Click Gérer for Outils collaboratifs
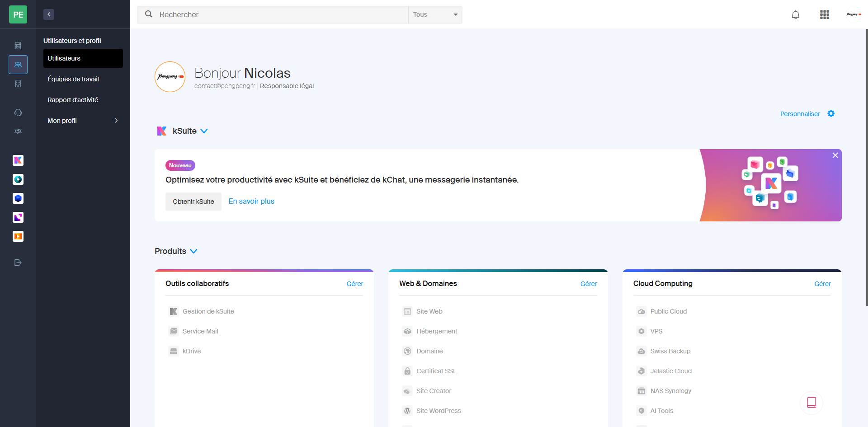Image resolution: width=868 pixels, height=427 pixels. [355, 284]
